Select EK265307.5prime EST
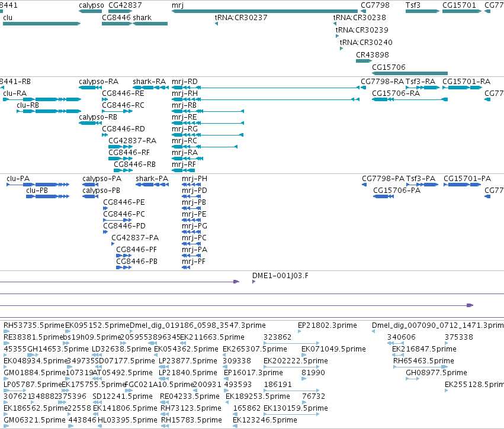The width and height of the screenshot is (504, 429). (x=224, y=355)
